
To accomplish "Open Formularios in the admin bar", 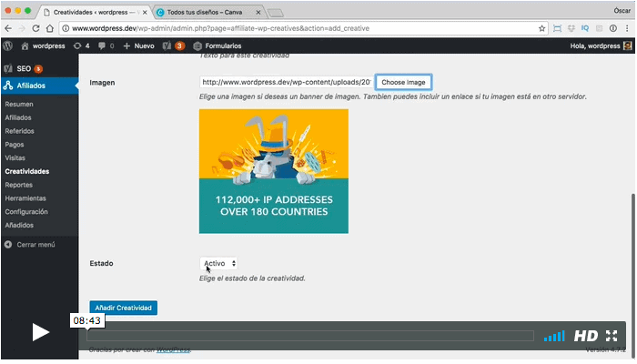I will (x=217, y=45).
